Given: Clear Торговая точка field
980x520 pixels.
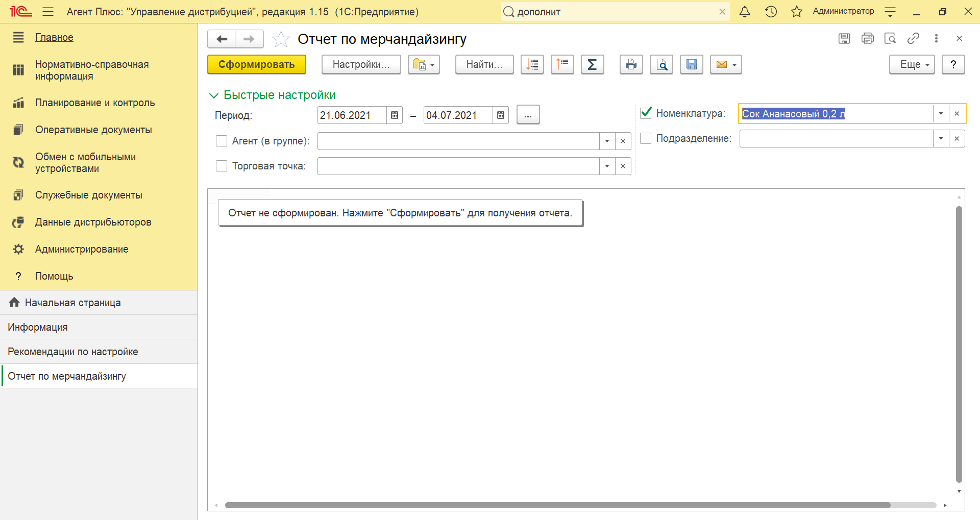Looking at the screenshot, I should pos(623,166).
